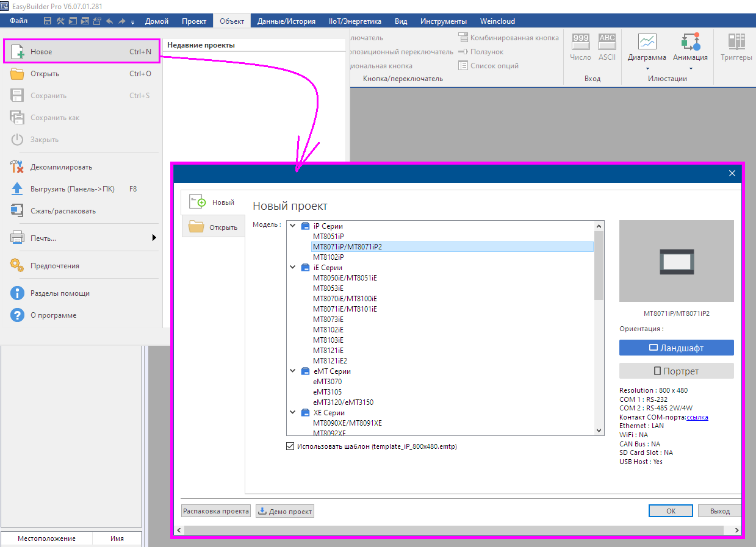Toggle the Использовать шаблон checkbox
Image resolution: width=756 pixels, height=547 pixels.
click(290, 446)
